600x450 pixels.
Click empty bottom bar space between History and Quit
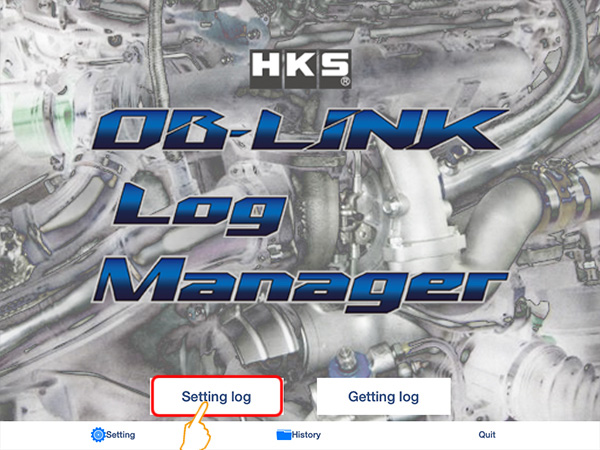[x=400, y=435]
